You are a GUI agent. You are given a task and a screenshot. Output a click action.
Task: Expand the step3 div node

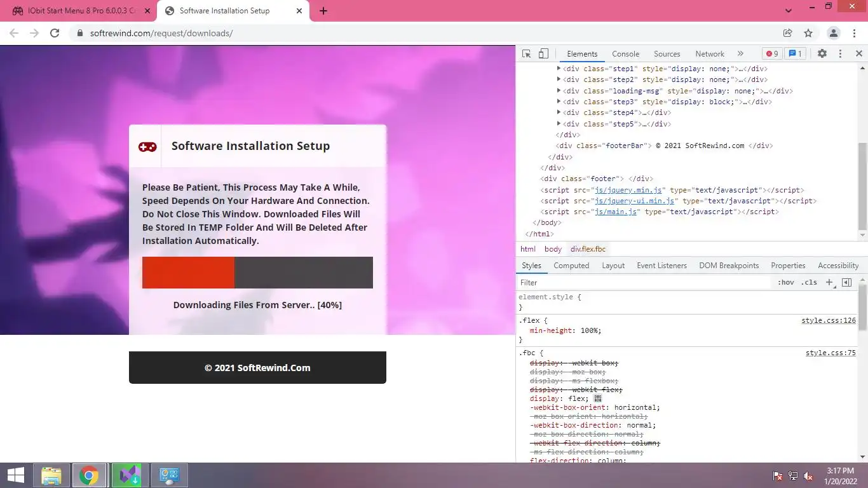[559, 102]
